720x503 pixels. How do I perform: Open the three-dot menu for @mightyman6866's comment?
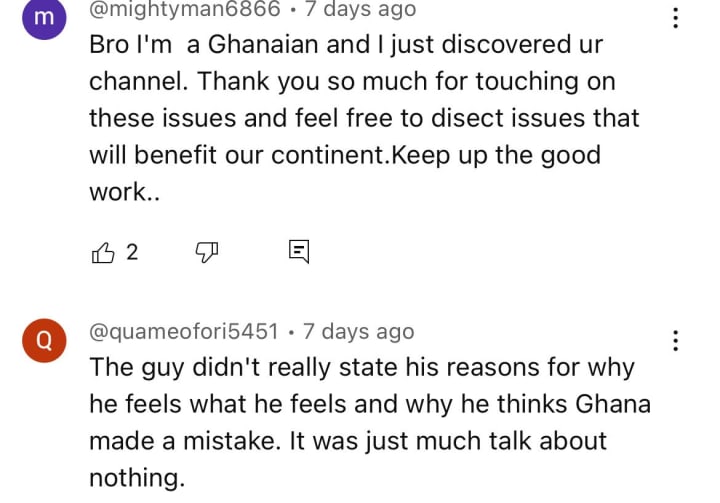(675, 18)
